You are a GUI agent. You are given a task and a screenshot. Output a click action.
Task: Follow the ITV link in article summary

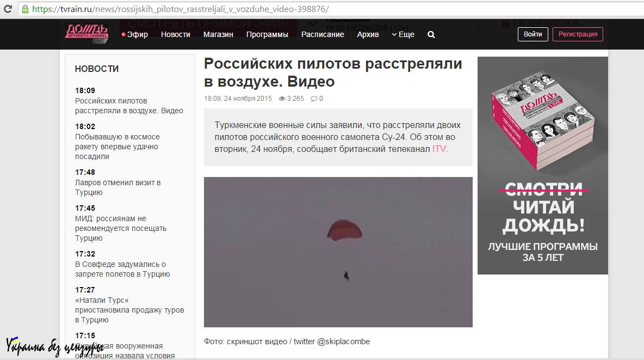click(438, 149)
